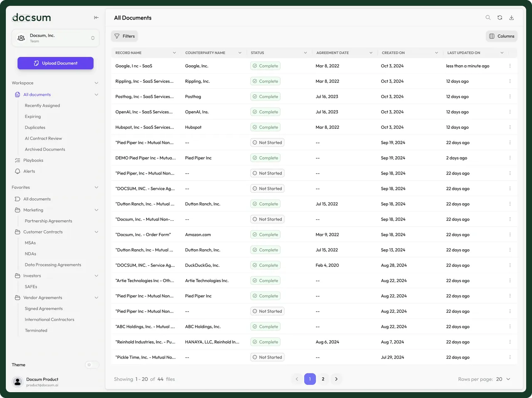Open Agreement Date column header dropdown
Image resolution: width=532 pixels, height=398 pixels.
click(371, 53)
